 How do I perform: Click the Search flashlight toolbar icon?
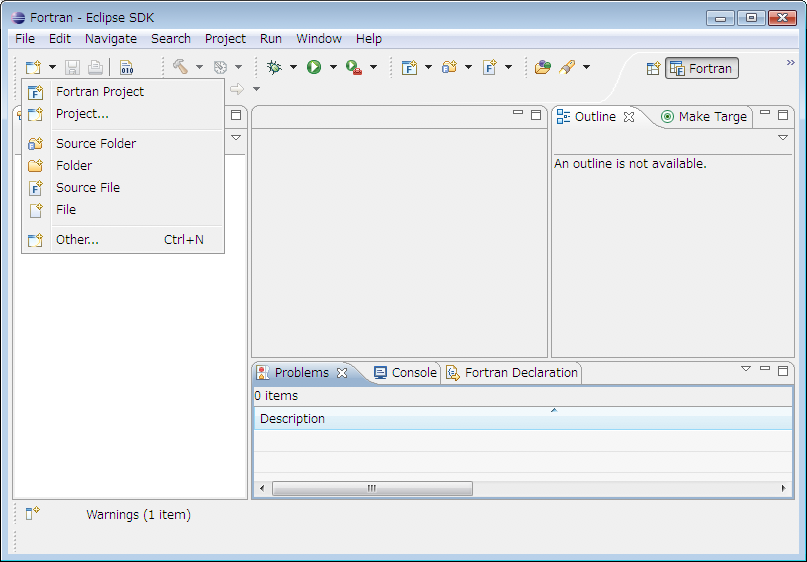pos(567,67)
